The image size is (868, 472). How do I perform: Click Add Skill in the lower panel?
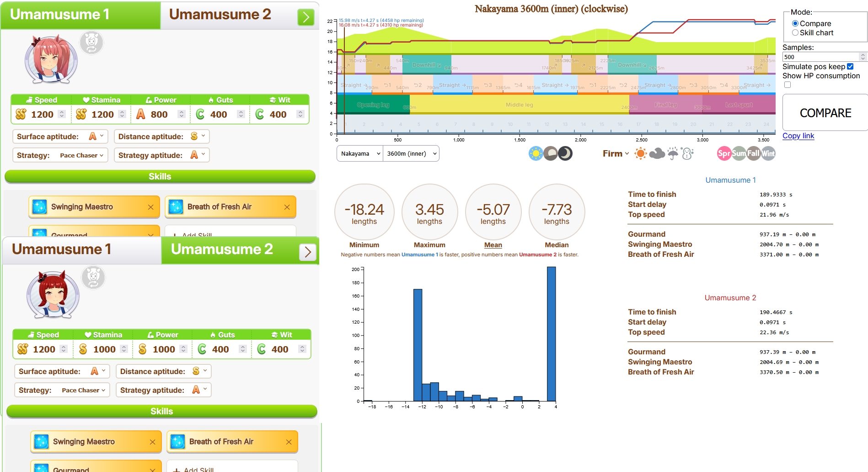[x=232, y=467]
